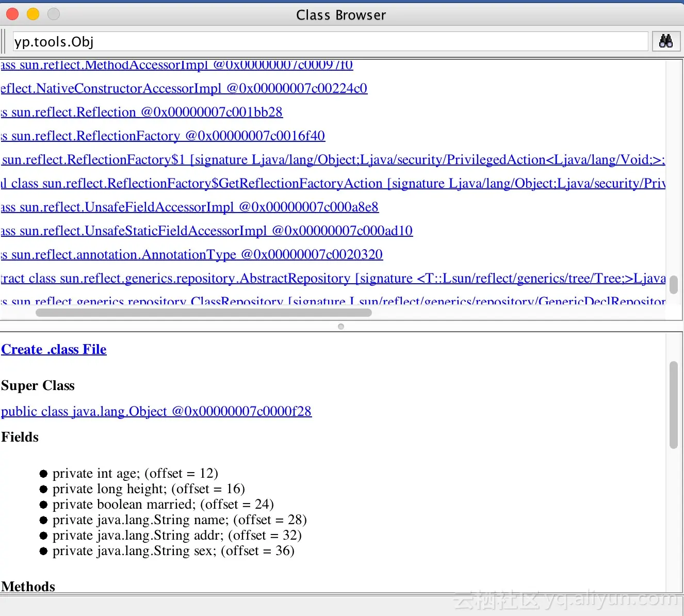Click the 'Super Class' heading
Screen dimensions: 684x616
38,385
